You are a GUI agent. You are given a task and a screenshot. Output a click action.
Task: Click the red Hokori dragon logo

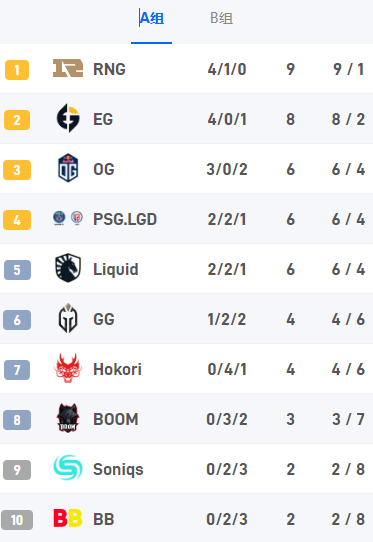68,368
